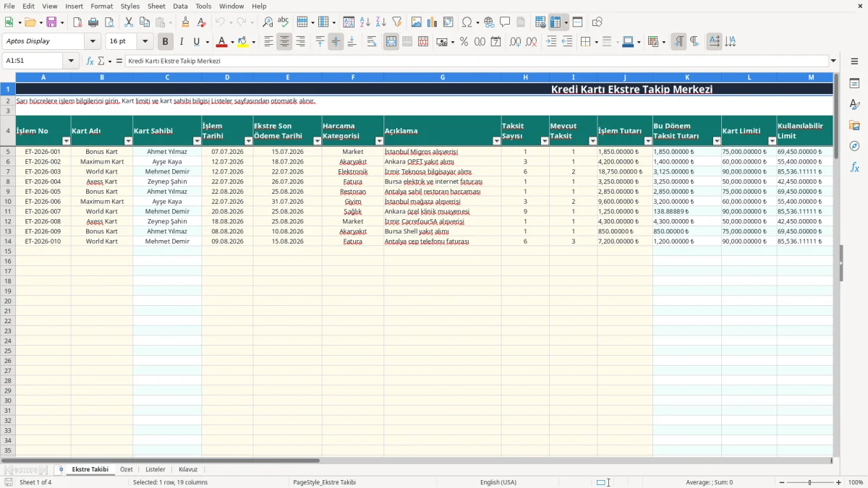Cut the selection with the scissors icon
This screenshot has height=488, width=868.
pos(129,22)
